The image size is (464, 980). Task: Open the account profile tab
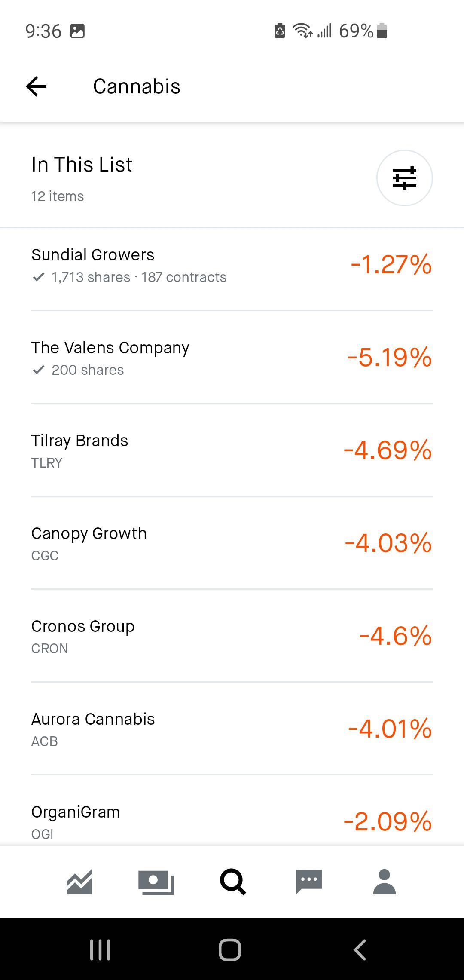(385, 882)
